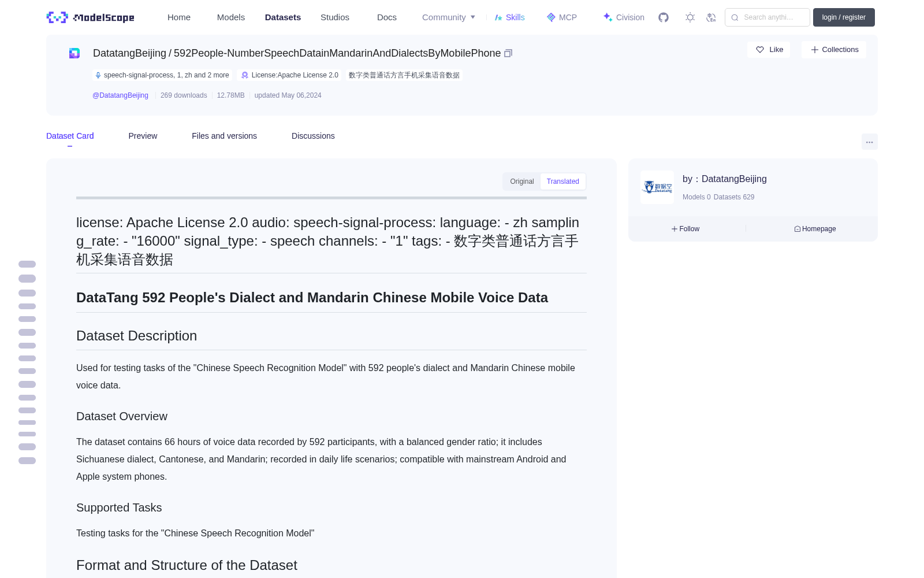Image resolution: width=924 pixels, height=578 pixels.
Task: Open the by: DatatangBeijing publisher link
Action: pos(725,179)
